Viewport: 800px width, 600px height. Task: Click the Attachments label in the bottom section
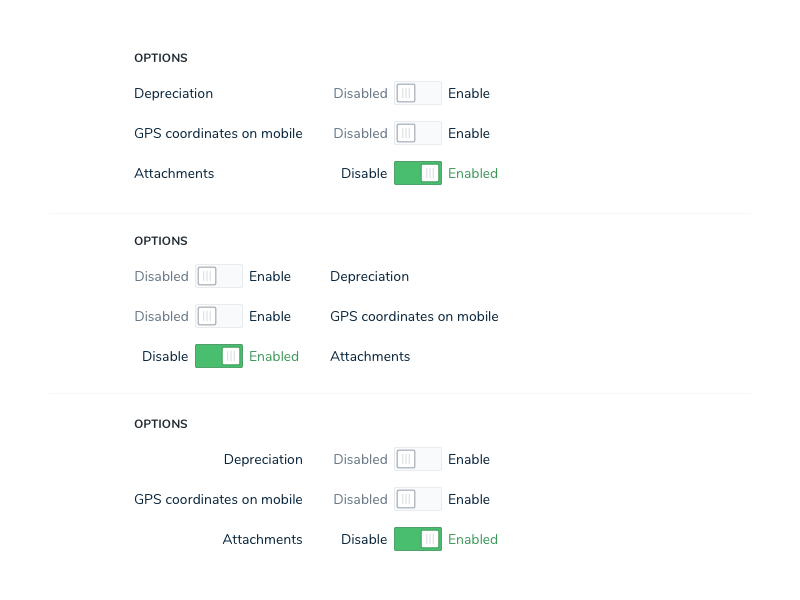pyautogui.click(x=262, y=539)
